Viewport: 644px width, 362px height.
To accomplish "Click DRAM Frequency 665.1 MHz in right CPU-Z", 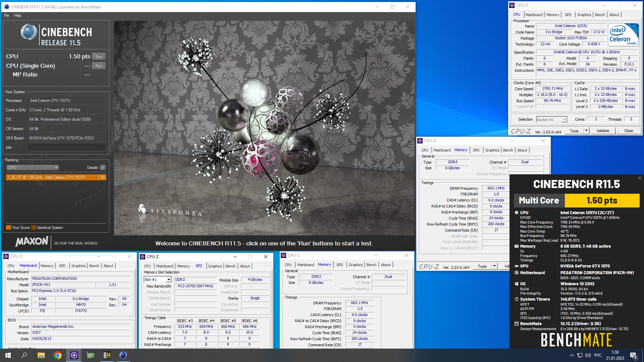I will point(496,188).
